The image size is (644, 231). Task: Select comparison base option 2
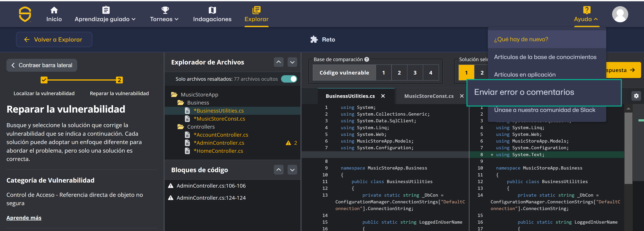coord(399,73)
